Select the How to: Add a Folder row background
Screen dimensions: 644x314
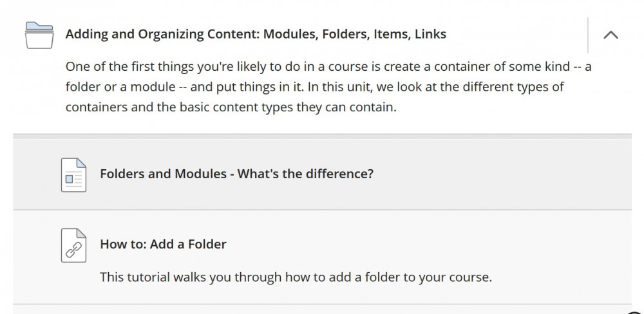323,257
